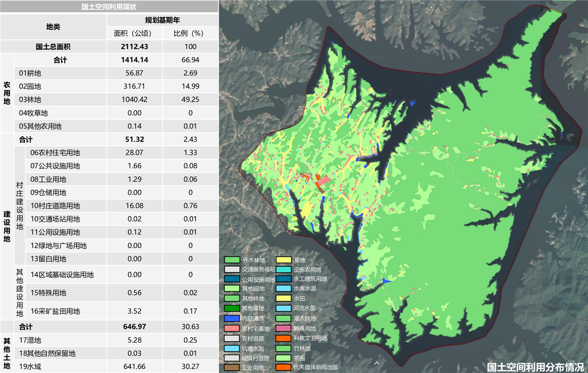Click the percentage cell 66.94
This screenshot has width=588, height=373.
tap(190, 60)
